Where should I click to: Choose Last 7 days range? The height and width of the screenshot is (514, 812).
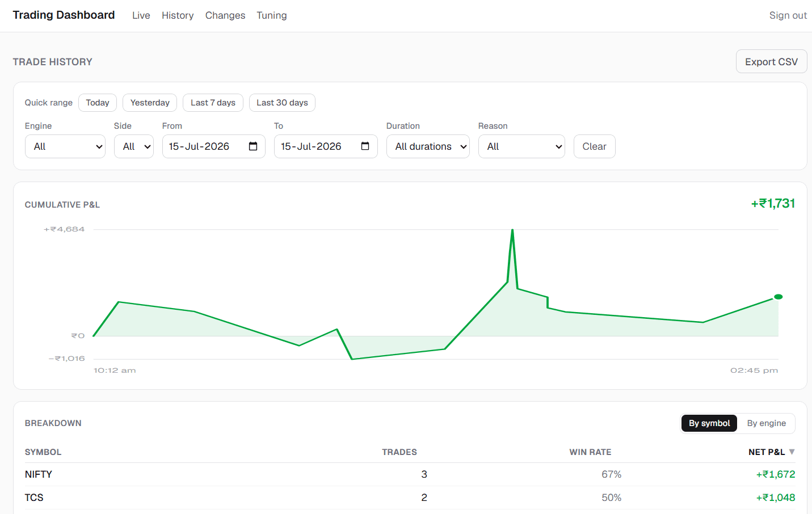(x=213, y=103)
